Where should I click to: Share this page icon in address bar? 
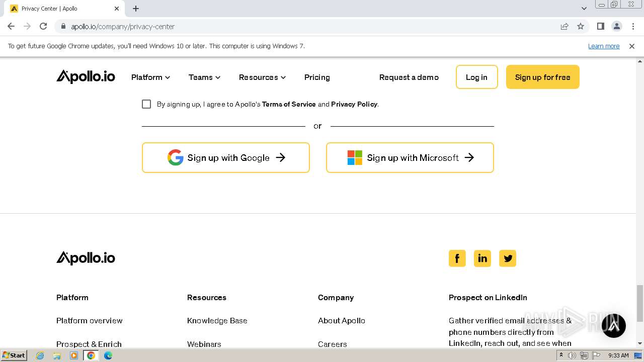pyautogui.click(x=565, y=26)
